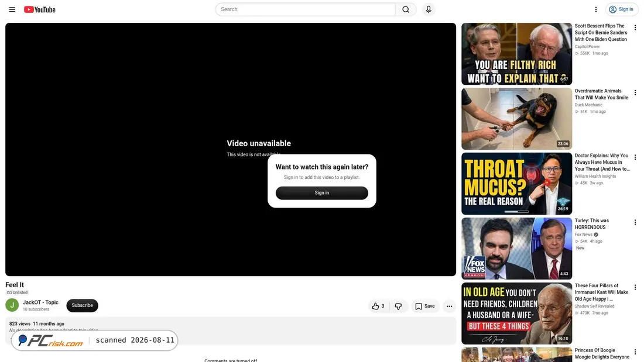Open JackOT channel avatar
This screenshot has width=644, height=362.
[x=12, y=305]
